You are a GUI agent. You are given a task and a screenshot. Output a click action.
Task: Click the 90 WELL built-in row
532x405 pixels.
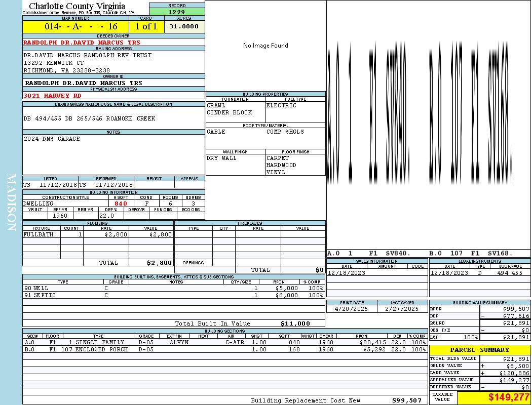[x=173, y=288]
